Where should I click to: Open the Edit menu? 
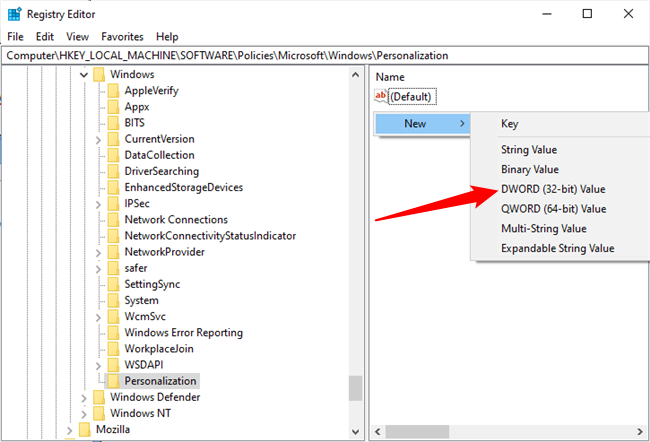45,36
